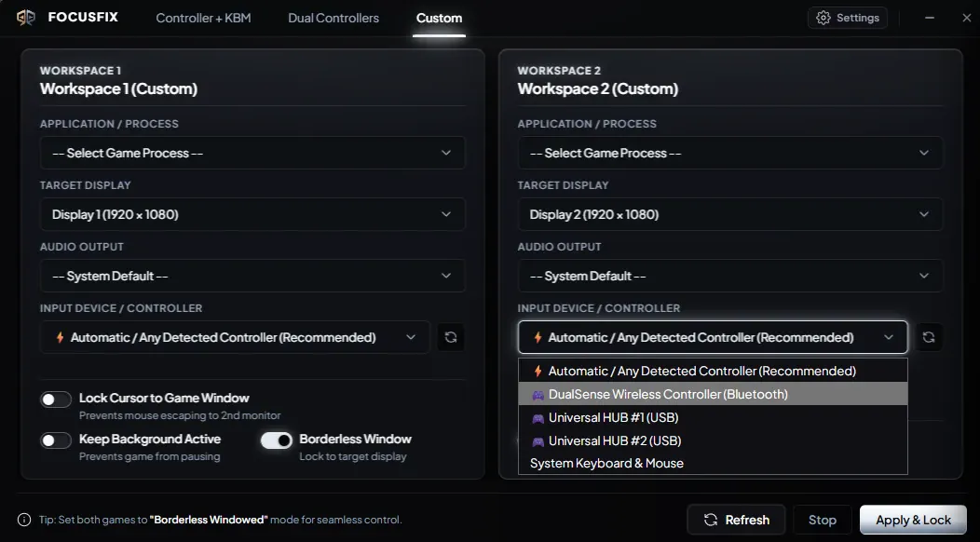Screen dimensions: 980x542
Task: Enable Lock Cursor to Game Window
Action: point(56,400)
